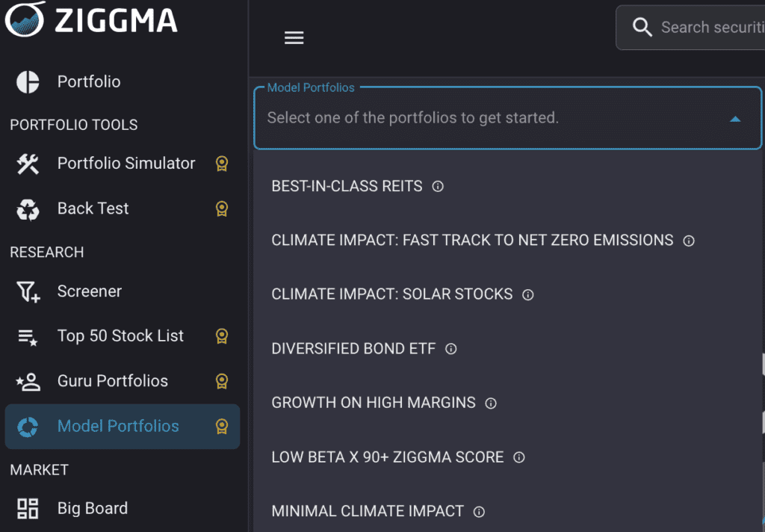
Task: Select Climate Impact: Fast Track to Net Zero option
Action: [x=507, y=241]
